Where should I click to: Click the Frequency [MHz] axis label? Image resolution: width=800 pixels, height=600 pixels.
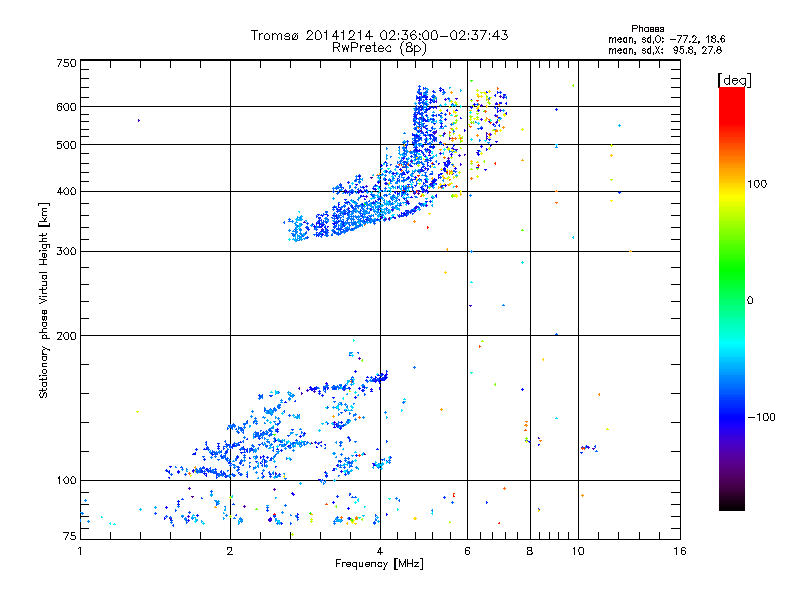pyautogui.click(x=379, y=564)
